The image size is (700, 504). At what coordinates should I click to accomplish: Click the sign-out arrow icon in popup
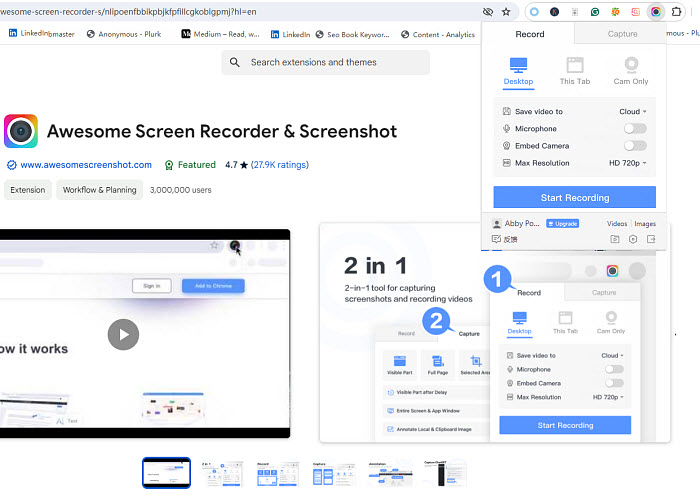(x=651, y=239)
